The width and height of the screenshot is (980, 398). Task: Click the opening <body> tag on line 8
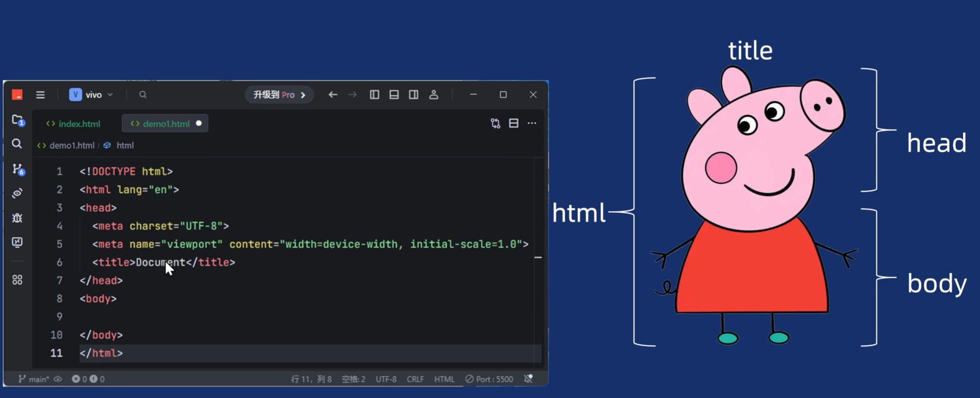click(x=98, y=299)
